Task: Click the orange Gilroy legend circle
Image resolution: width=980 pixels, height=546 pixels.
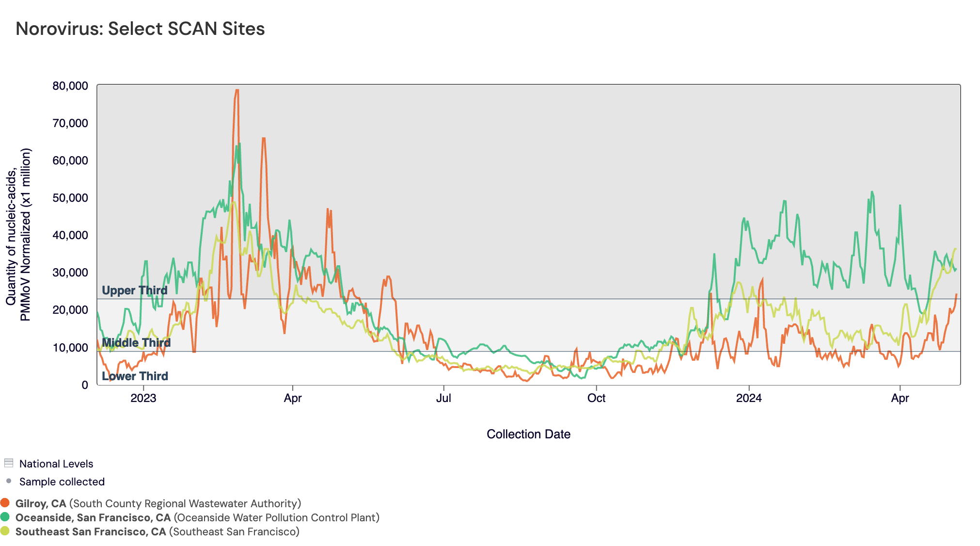Action: tap(5, 503)
